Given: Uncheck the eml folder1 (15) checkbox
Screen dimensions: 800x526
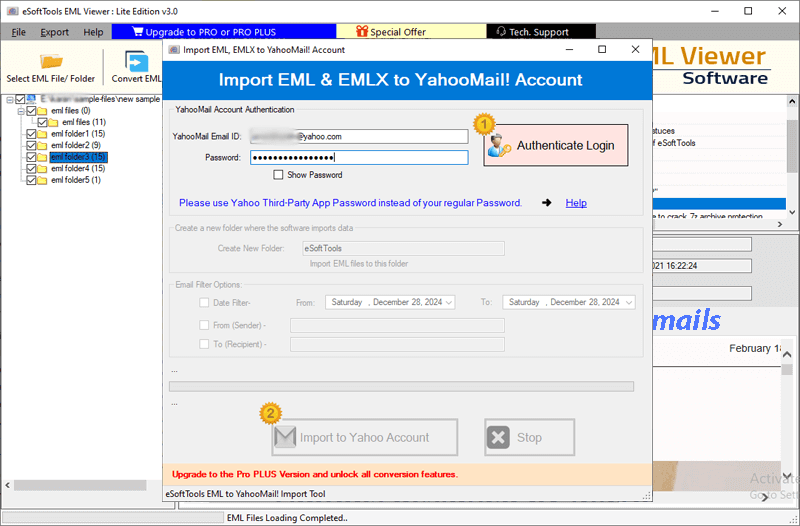Looking at the screenshot, I should pos(31,134).
